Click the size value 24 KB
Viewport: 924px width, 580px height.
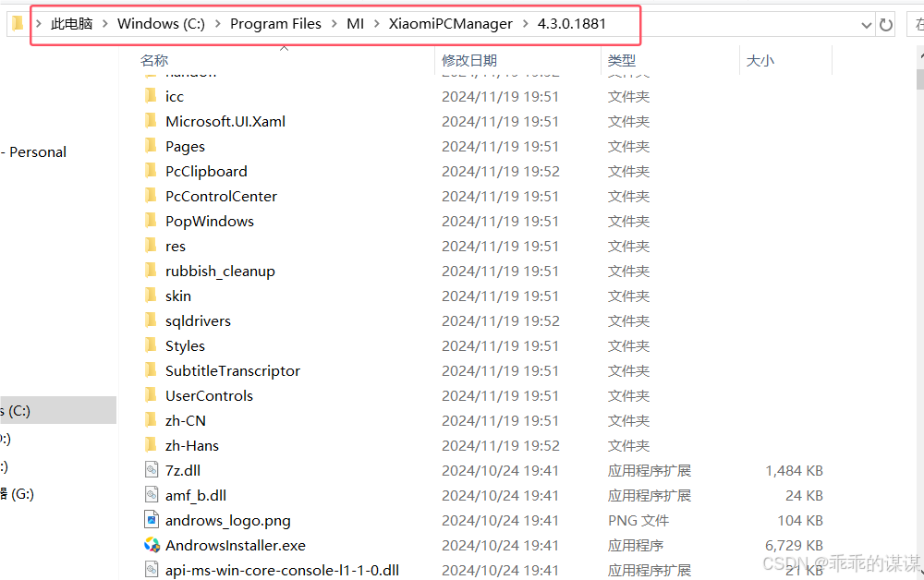(x=804, y=495)
